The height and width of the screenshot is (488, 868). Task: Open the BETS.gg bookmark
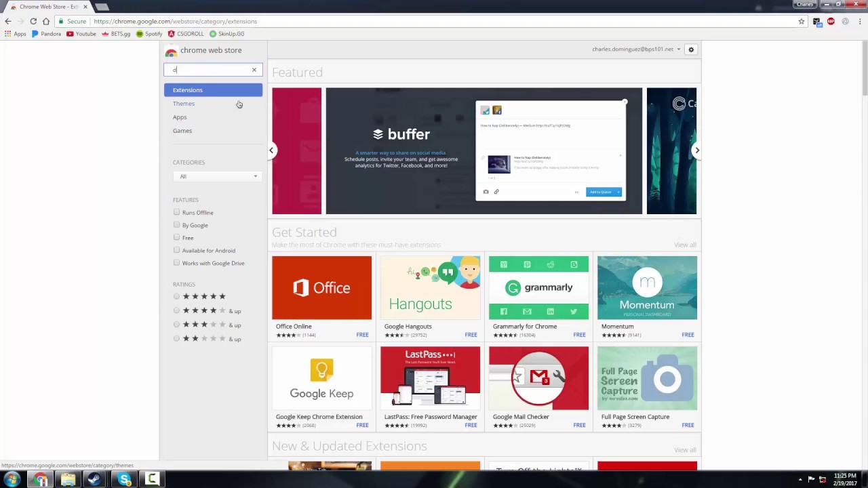click(x=116, y=34)
